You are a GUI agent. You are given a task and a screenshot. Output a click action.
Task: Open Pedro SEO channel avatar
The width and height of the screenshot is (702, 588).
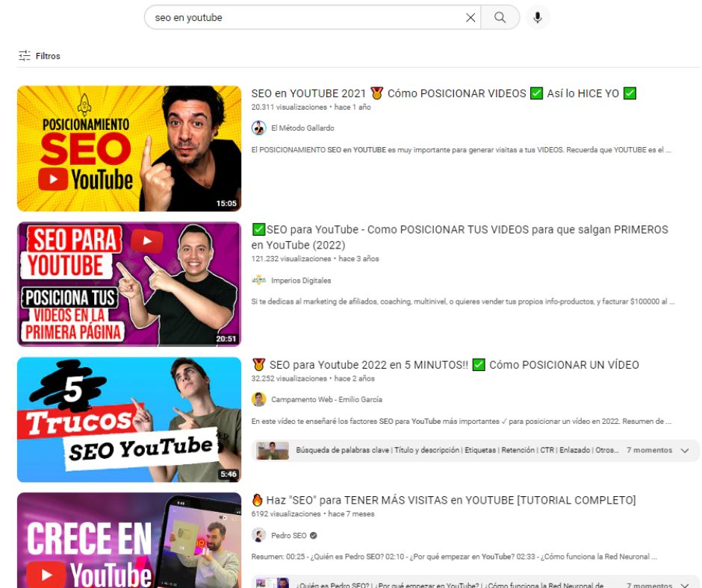tap(258, 535)
